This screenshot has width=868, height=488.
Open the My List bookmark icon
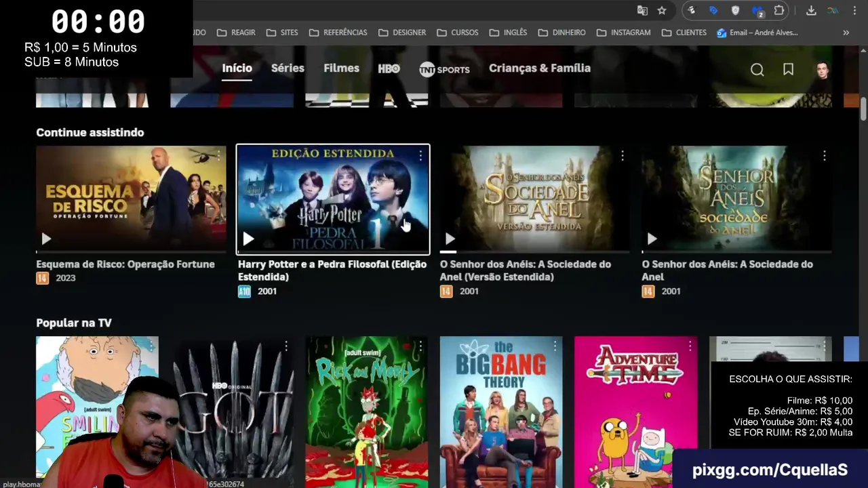click(788, 69)
